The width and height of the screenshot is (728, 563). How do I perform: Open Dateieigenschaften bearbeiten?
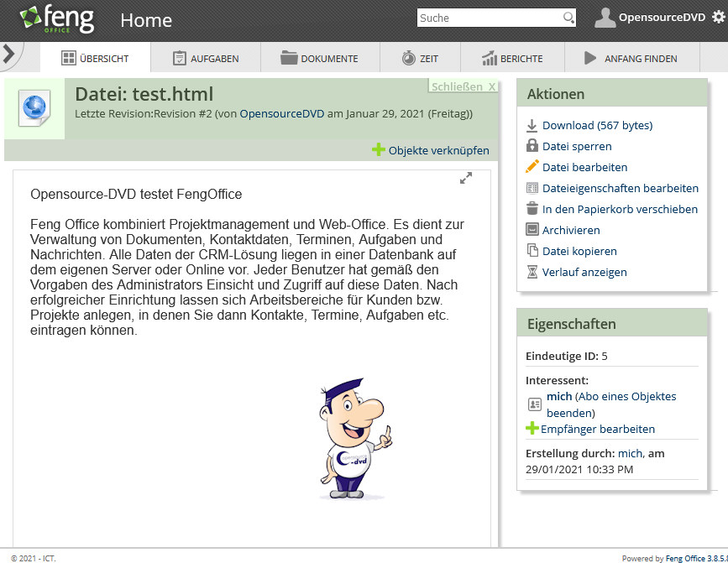point(620,189)
